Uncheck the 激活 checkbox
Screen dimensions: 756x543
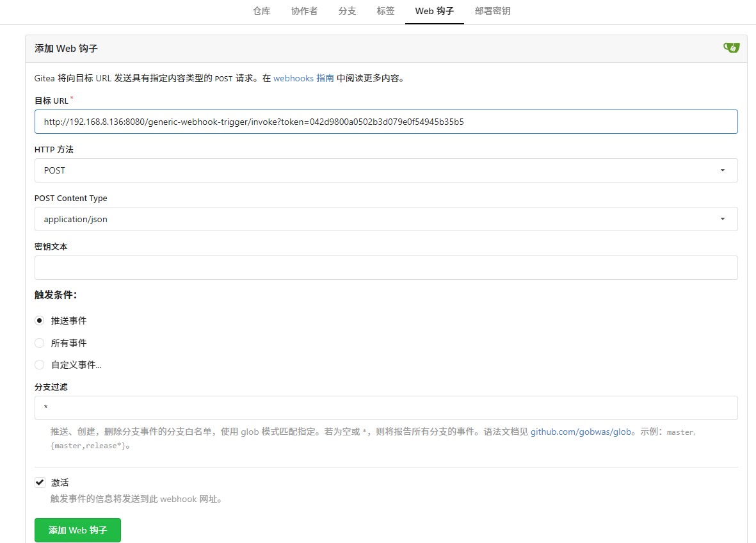click(40, 483)
